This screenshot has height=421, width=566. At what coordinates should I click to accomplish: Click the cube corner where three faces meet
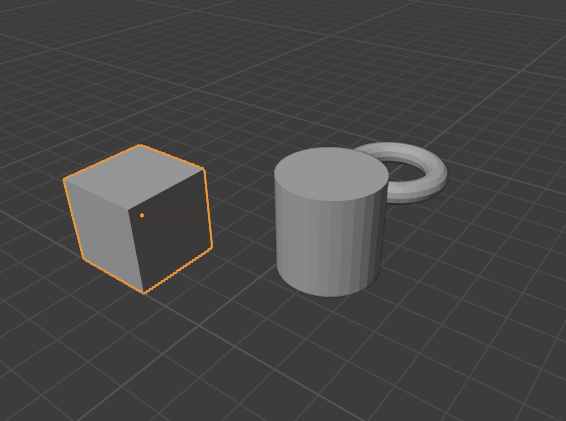[x=129, y=209]
